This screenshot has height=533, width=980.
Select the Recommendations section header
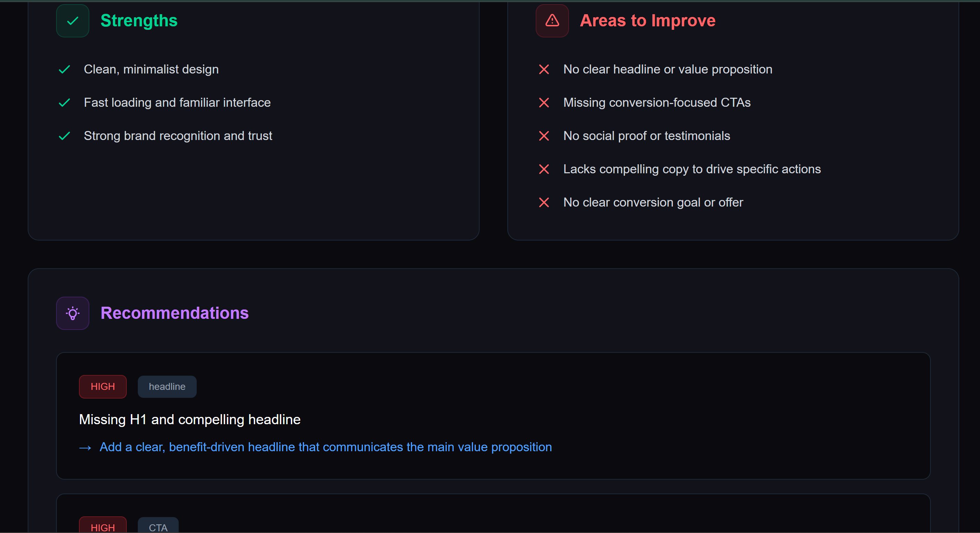click(x=175, y=313)
